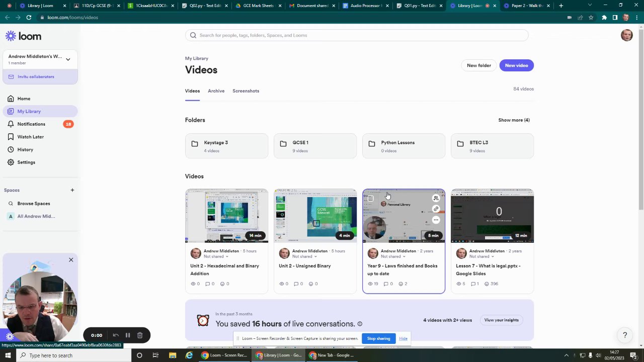The image size is (644, 362).
Task: Reload the page with the refresh icon
Action: coord(29,17)
